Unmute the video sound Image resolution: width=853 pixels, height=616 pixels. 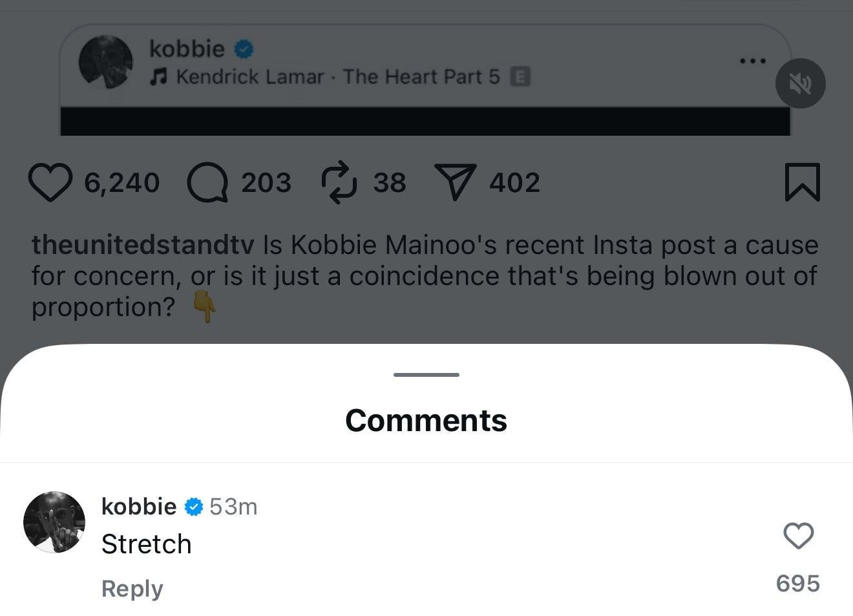[800, 83]
